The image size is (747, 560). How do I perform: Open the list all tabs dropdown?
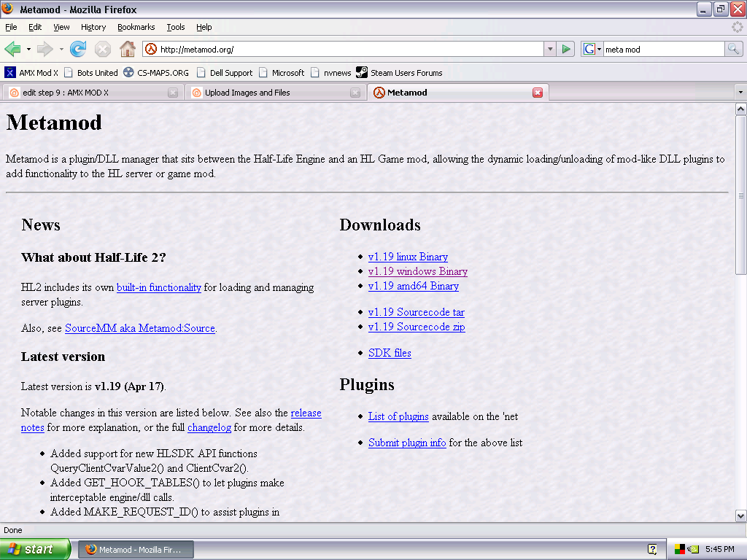[x=740, y=93]
